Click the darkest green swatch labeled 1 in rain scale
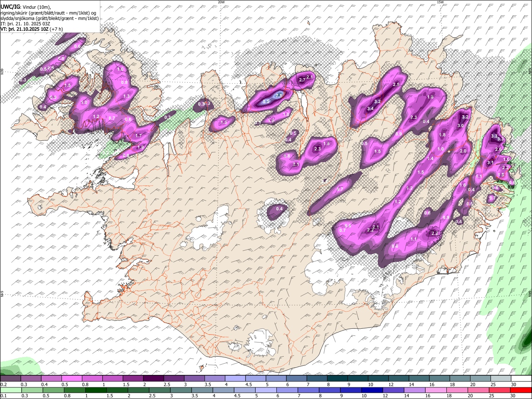 [x=96, y=390]
